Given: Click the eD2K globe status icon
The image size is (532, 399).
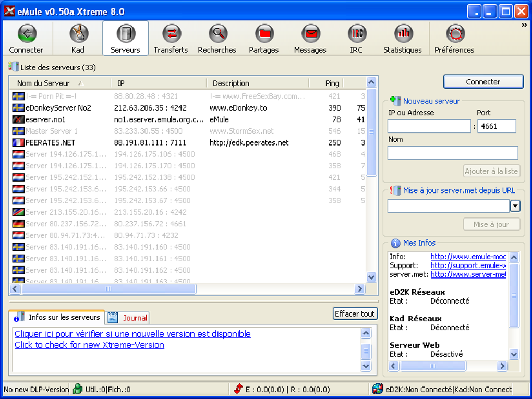Looking at the screenshot, I should pyautogui.click(x=378, y=389).
